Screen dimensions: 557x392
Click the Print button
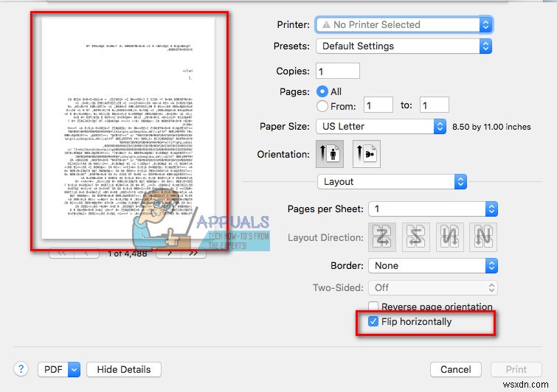516,370
